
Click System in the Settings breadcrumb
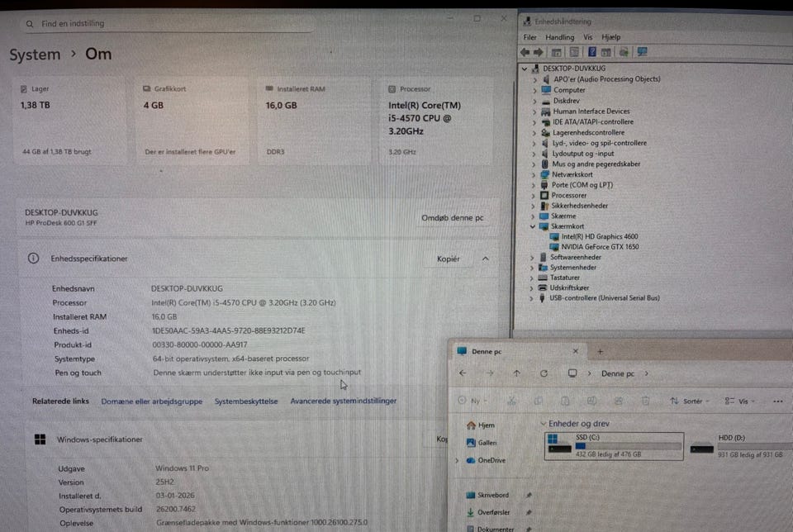pos(35,55)
